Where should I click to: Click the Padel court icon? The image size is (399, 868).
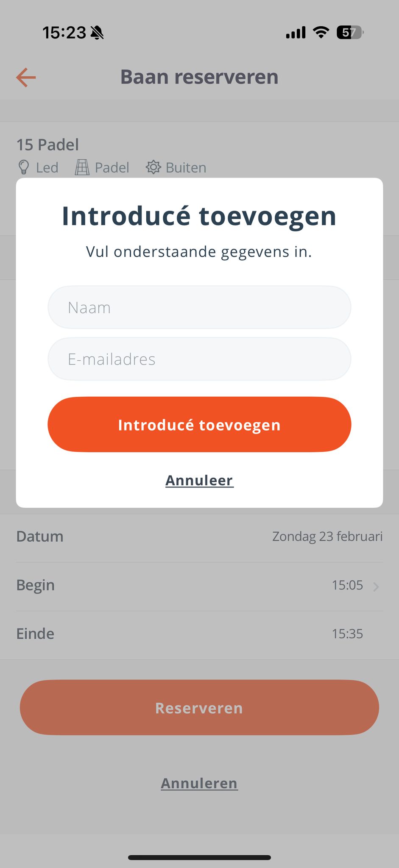point(82,167)
